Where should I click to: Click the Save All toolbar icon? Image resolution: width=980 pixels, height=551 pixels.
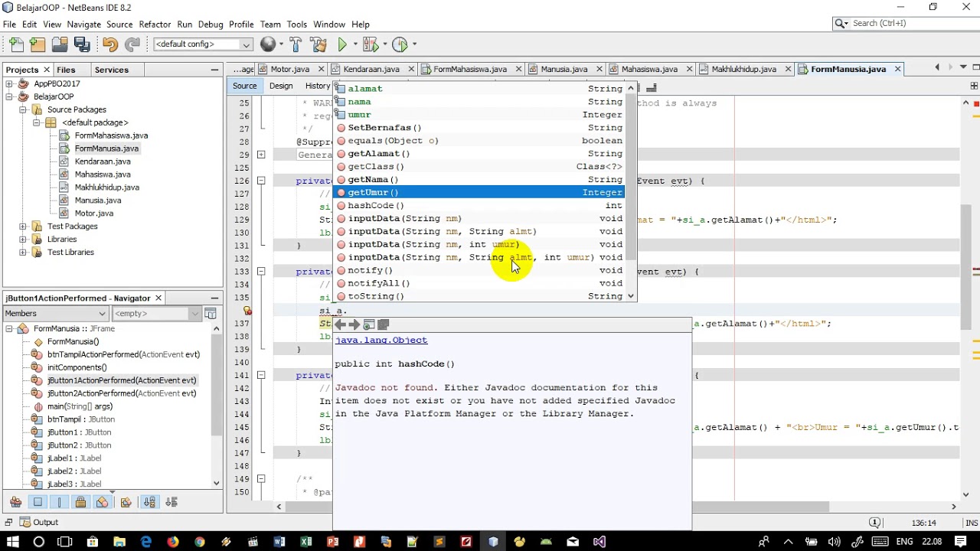(x=82, y=44)
